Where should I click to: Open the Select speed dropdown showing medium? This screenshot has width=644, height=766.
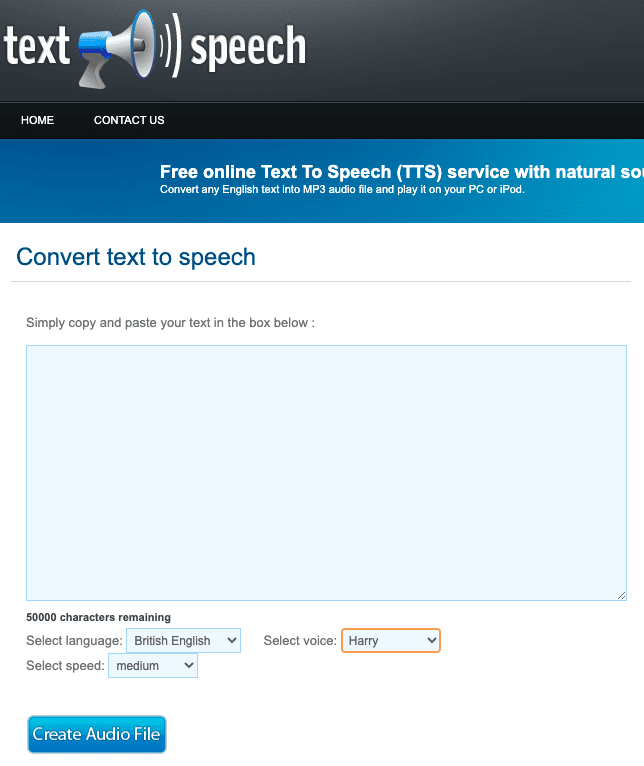click(153, 666)
